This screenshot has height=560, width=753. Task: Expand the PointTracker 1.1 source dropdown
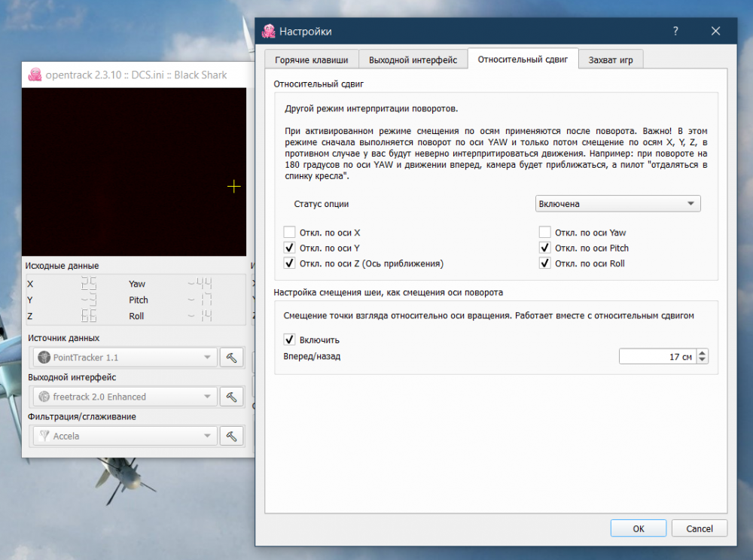point(124,358)
